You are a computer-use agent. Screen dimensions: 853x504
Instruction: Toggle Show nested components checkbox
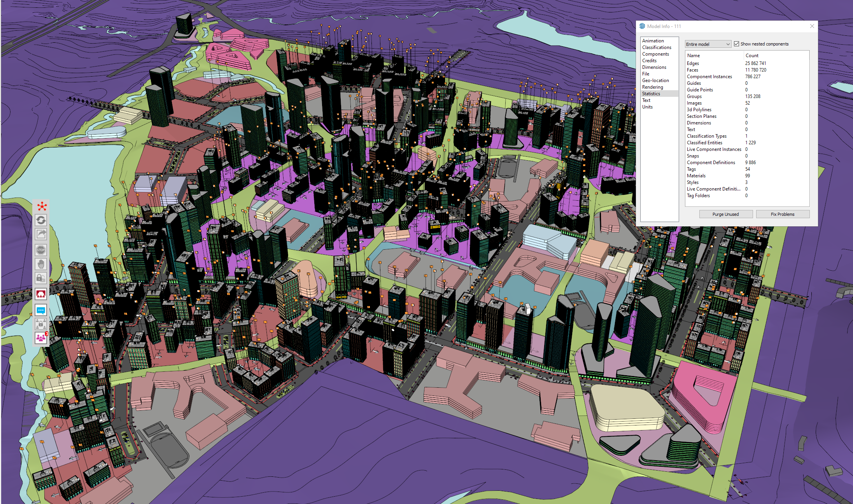tap(736, 44)
